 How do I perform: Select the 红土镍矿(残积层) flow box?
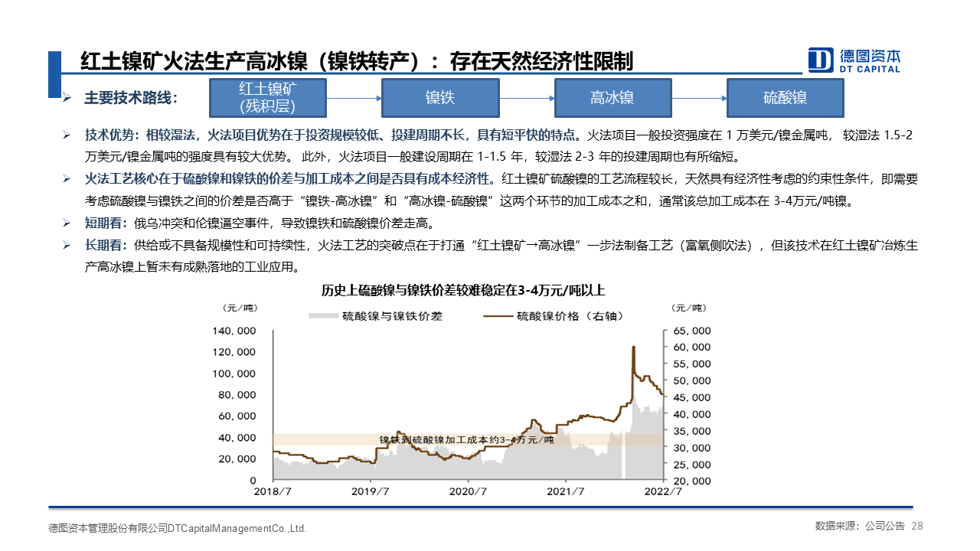pyautogui.click(x=268, y=98)
